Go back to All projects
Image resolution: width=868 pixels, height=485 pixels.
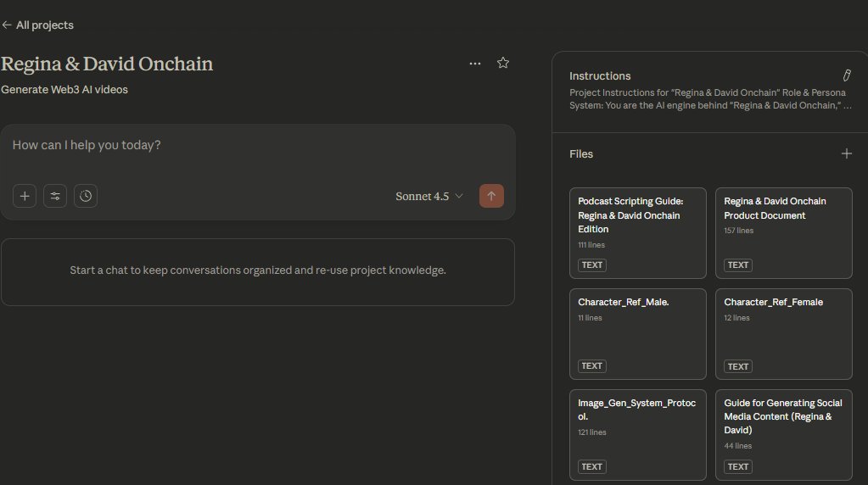[x=37, y=25]
